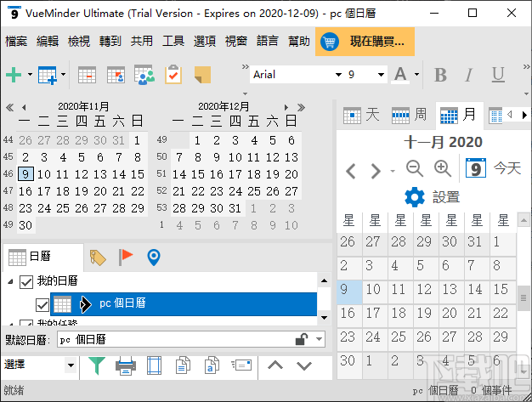Click the print preview page icon
This screenshot has width=532, height=402.
tap(154, 365)
